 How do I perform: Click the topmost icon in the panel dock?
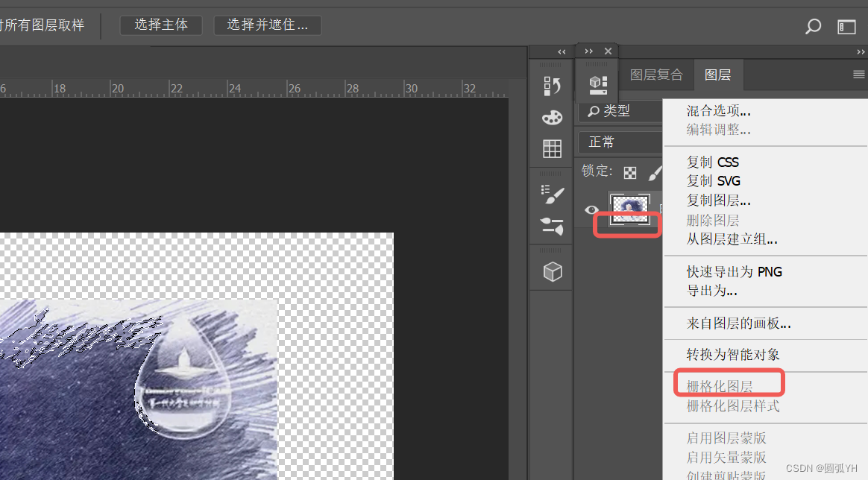[x=551, y=84]
